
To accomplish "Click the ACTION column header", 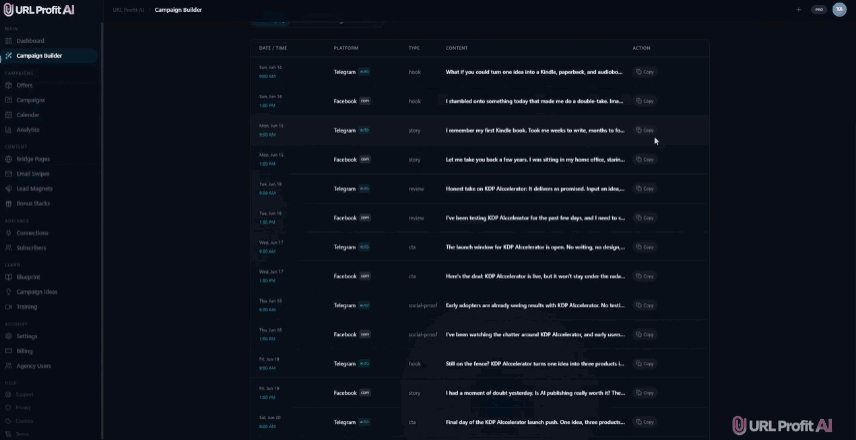I will [641, 48].
